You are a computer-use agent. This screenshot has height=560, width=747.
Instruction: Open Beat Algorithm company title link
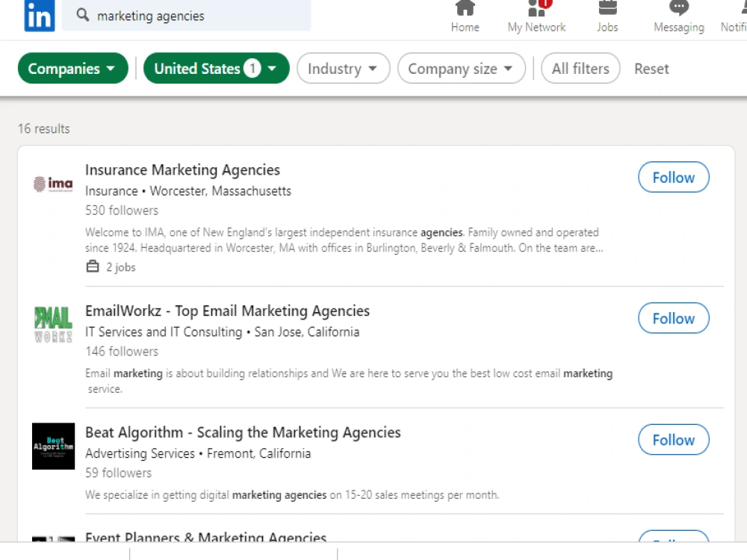(243, 432)
